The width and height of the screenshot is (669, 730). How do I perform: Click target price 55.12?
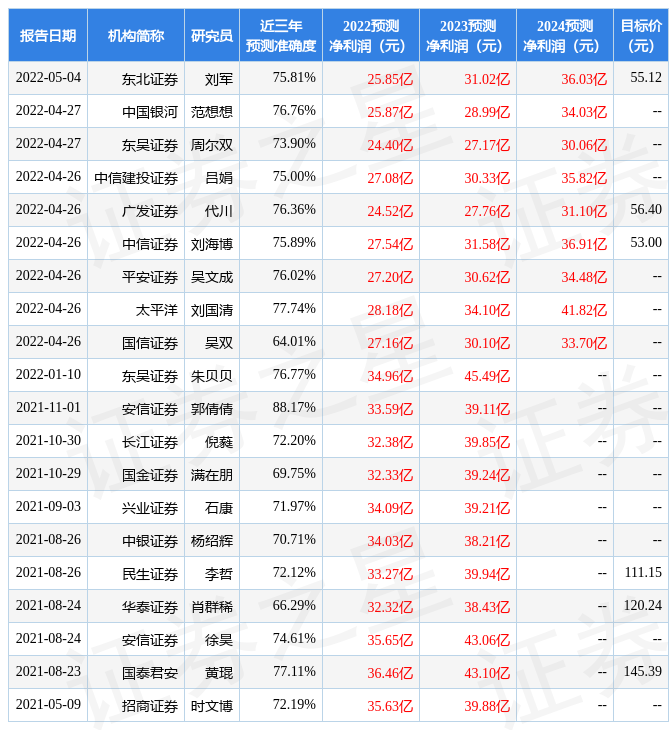coord(646,77)
